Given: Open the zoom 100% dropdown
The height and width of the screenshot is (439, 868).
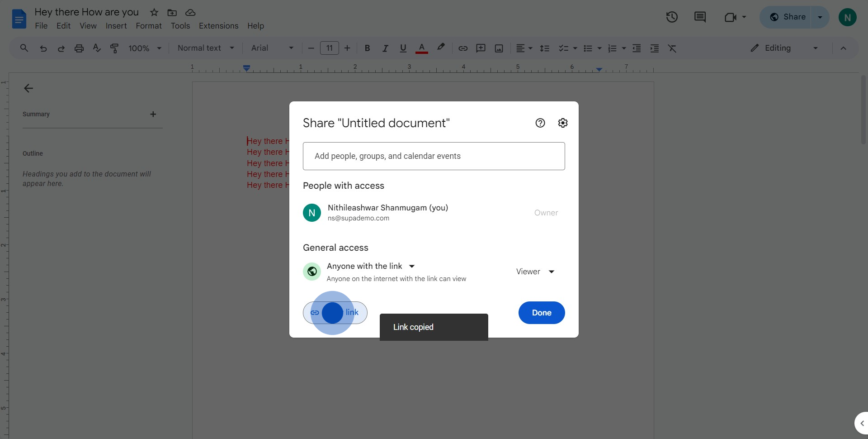Looking at the screenshot, I should click(145, 48).
